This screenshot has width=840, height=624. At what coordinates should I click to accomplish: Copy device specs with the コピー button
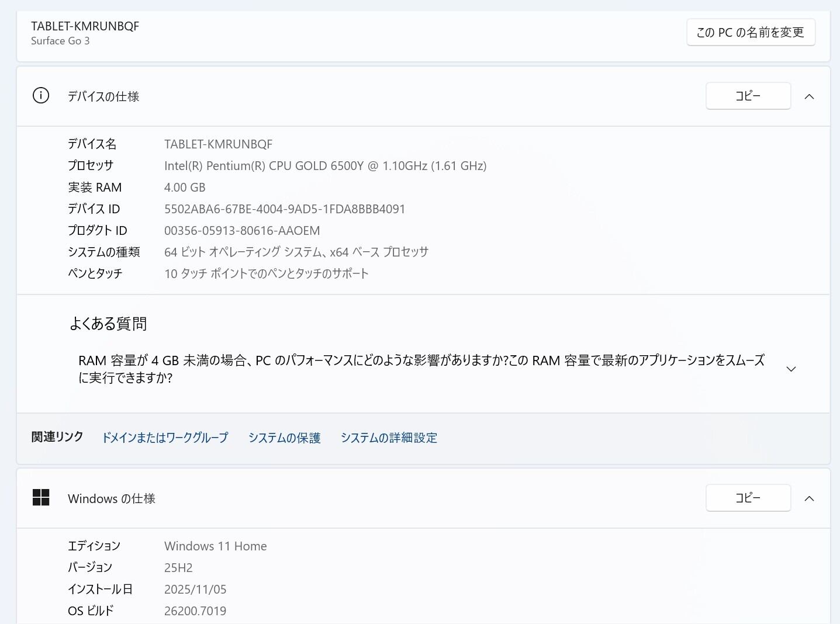(x=748, y=96)
